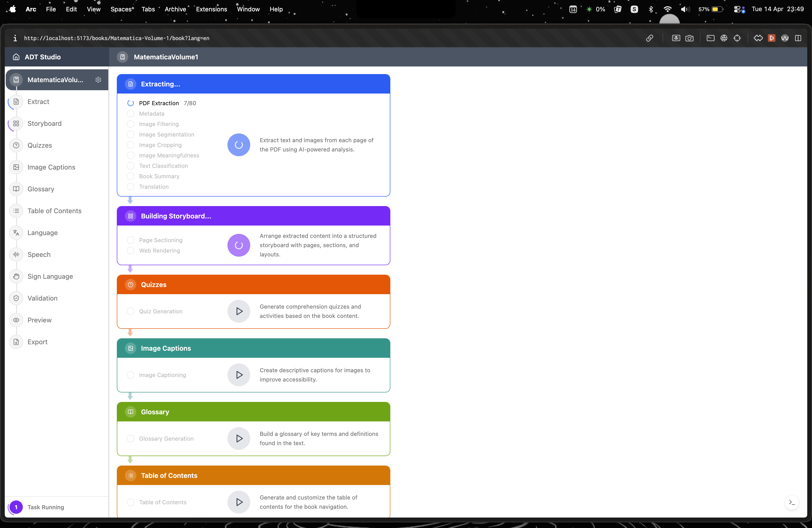Open the terminal console button
Screen dimensions: 812x528
pos(792,502)
